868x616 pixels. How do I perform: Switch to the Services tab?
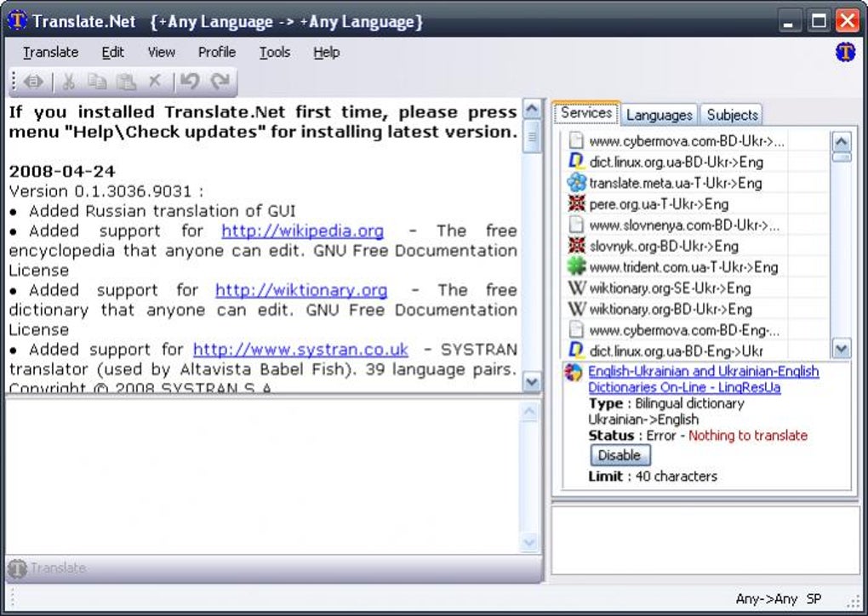pyautogui.click(x=586, y=113)
